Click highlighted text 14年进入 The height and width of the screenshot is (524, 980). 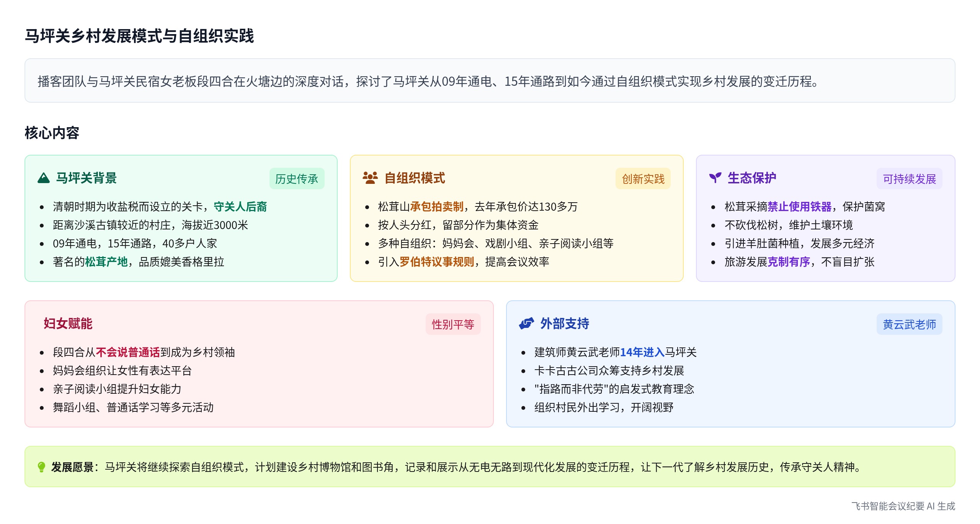pos(642,352)
